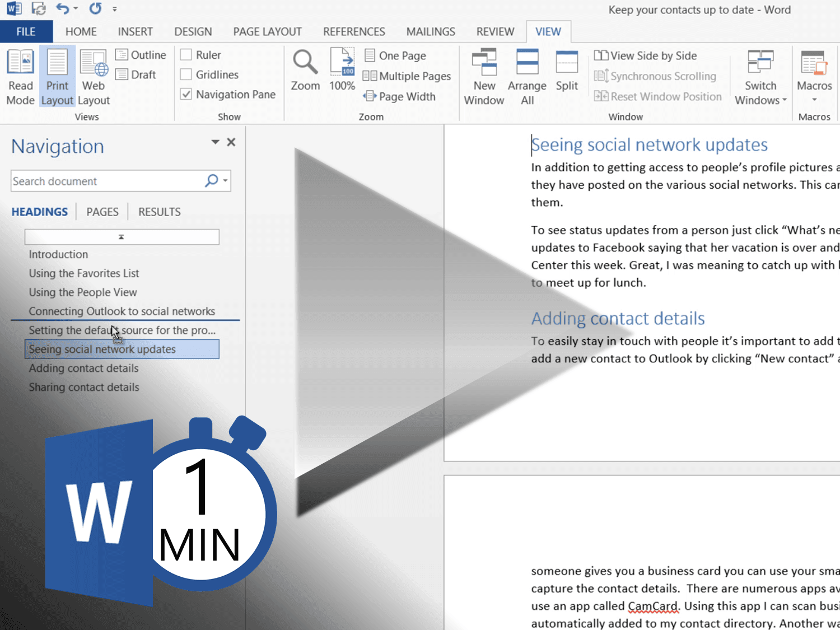Screen dimensions: 840x630
Task: Open a New Window
Action: pyautogui.click(x=484, y=77)
